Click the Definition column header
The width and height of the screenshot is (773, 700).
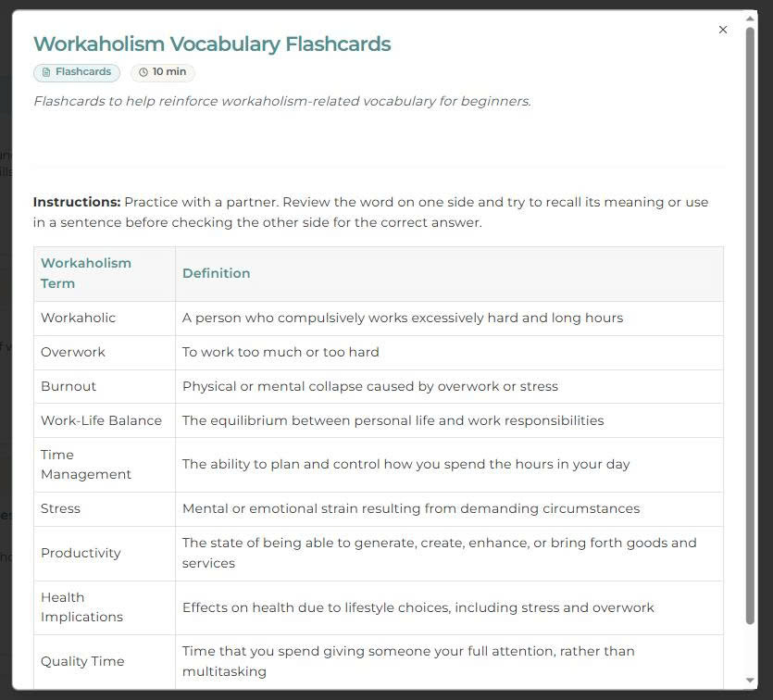[x=449, y=273]
